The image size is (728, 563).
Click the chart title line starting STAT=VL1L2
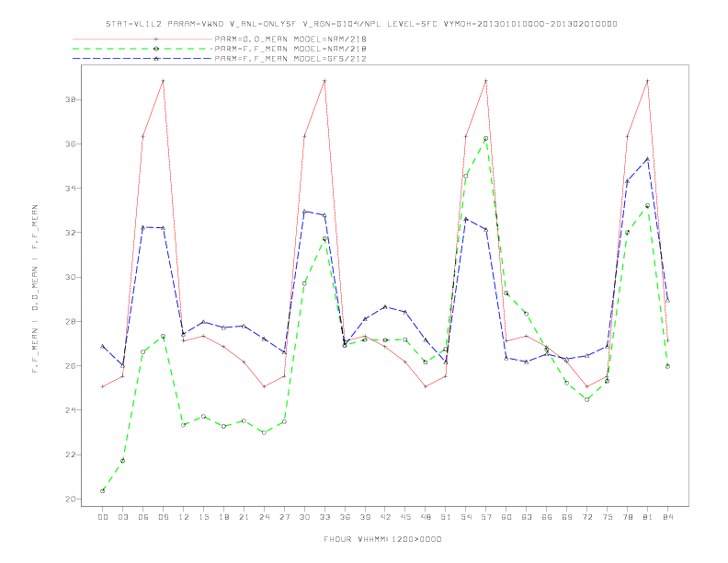[361, 24]
